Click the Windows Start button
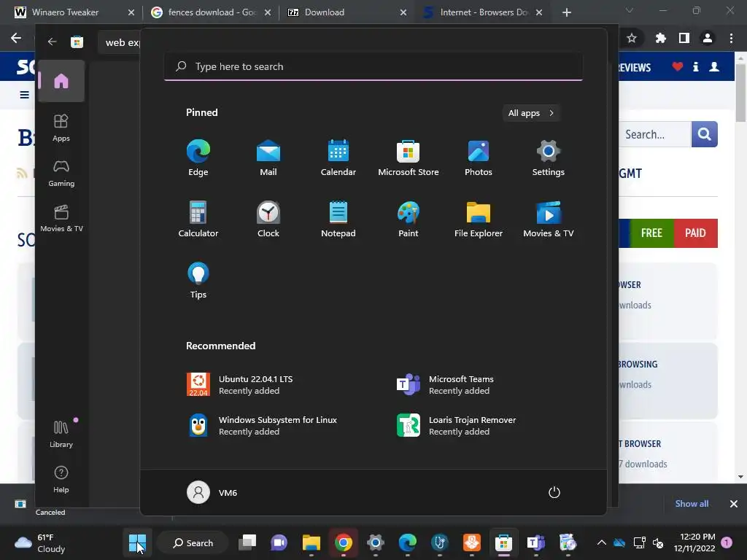The image size is (747, 560). point(138,542)
